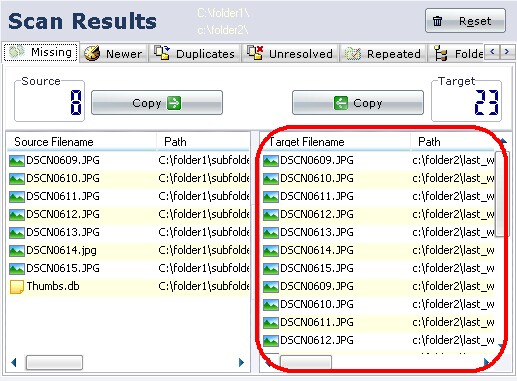
Task: Select DSCN0614.jpg in source list
Action: 61,250
